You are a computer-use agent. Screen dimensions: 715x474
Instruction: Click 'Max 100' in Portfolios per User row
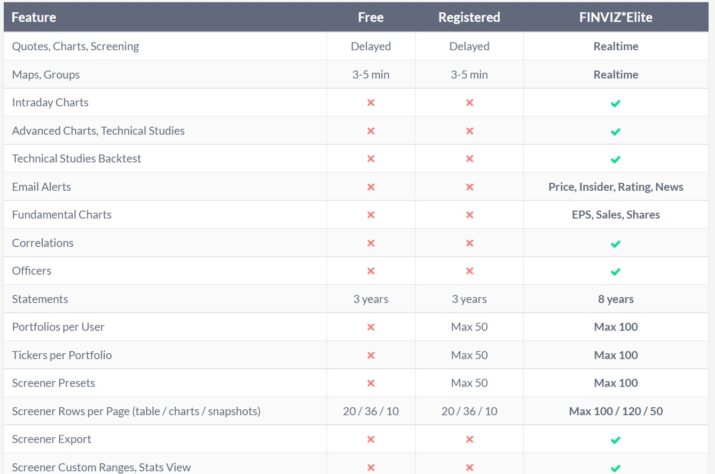coord(616,327)
